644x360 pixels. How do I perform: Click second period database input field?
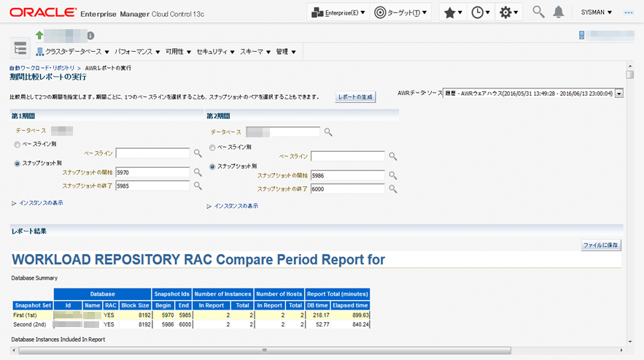click(x=282, y=132)
